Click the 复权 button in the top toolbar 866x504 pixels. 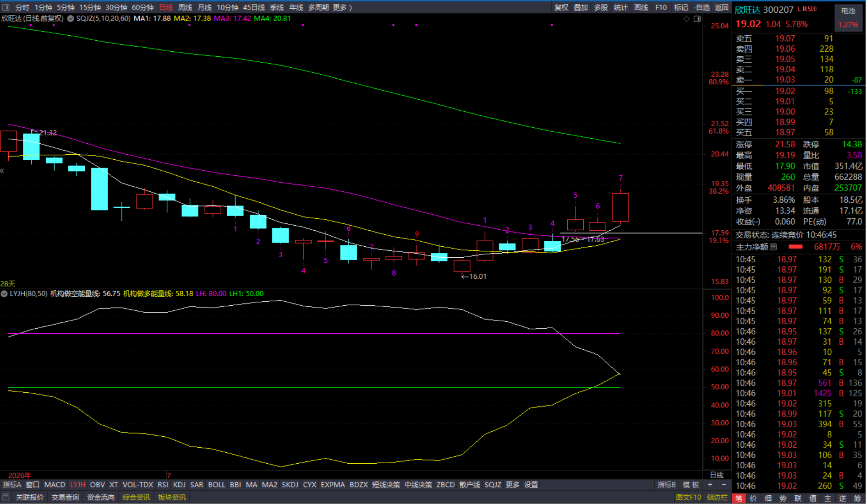(561, 7)
